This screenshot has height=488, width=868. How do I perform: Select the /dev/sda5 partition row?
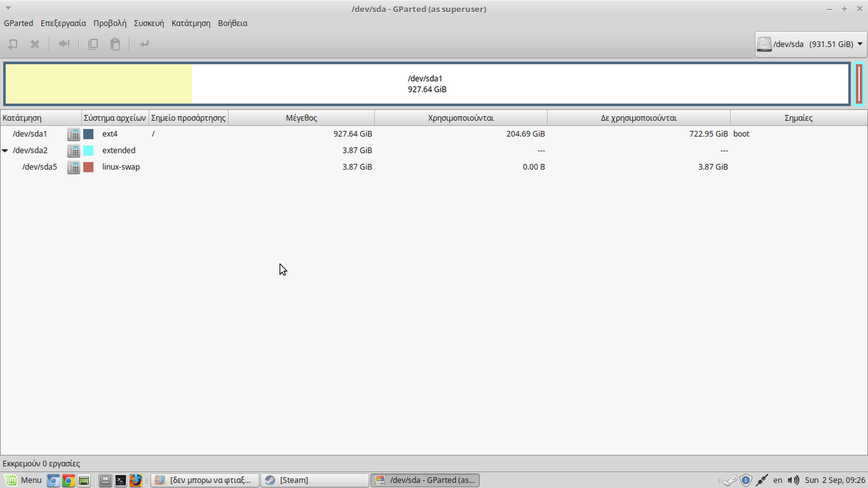coord(434,166)
